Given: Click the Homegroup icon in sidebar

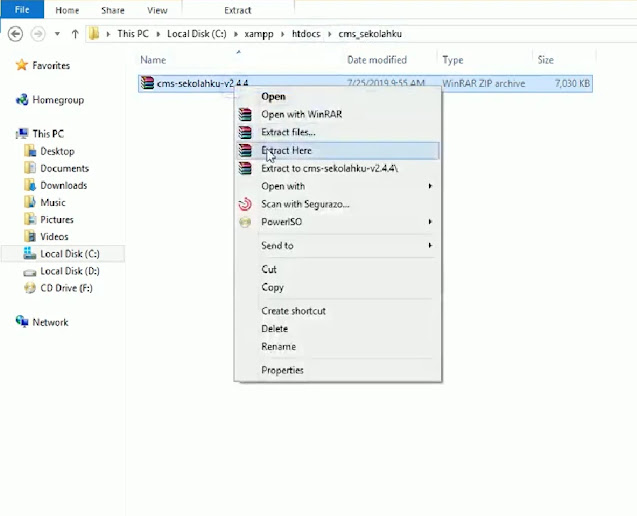Looking at the screenshot, I should point(22,100).
